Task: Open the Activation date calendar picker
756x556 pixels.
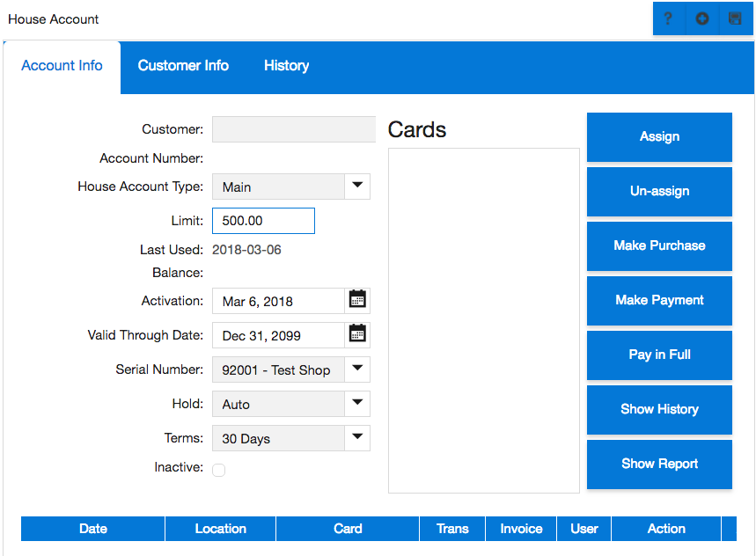Action: point(357,300)
